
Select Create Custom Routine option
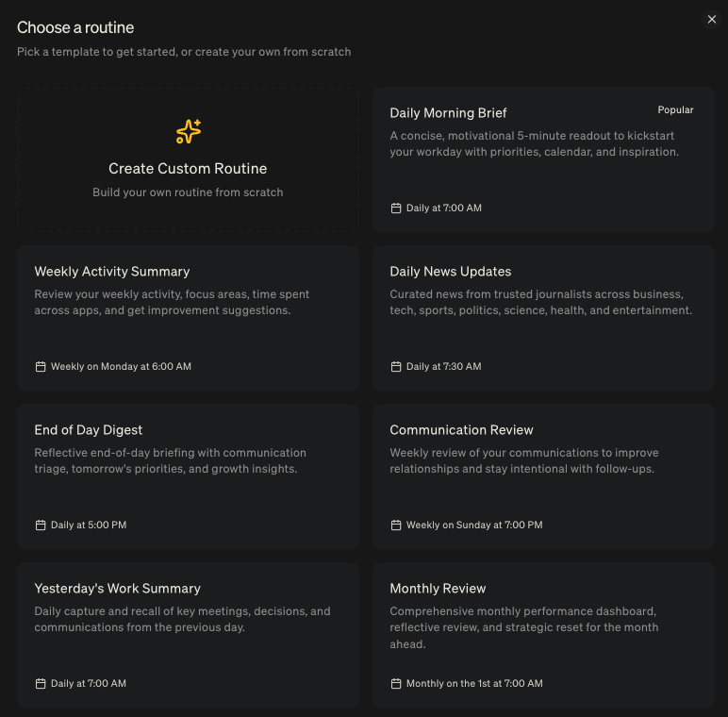coord(188,169)
